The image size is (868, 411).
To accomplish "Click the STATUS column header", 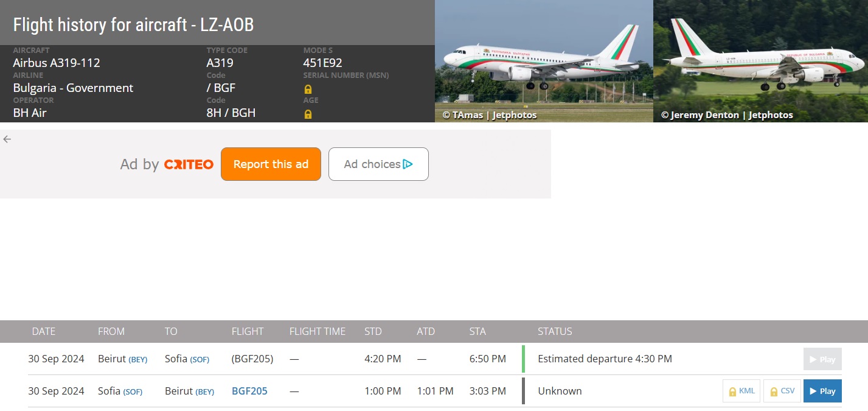I will [x=555, y=331].
